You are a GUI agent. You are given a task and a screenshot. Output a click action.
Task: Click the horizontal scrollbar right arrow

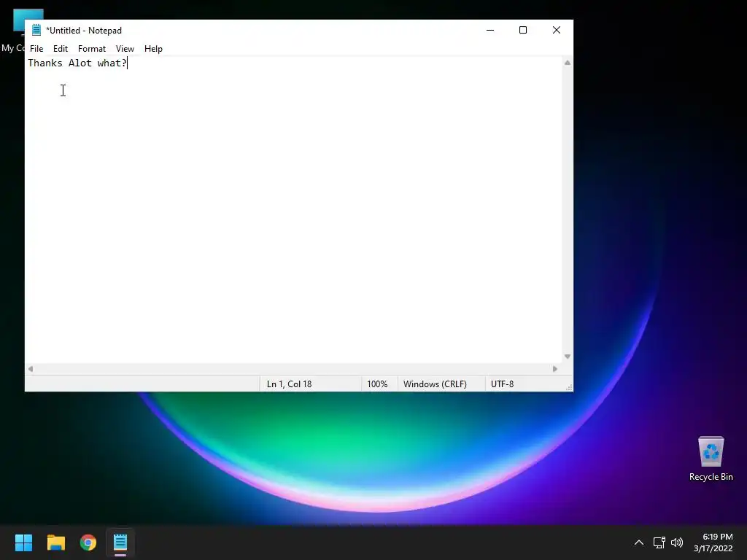pyautogui.click(x=554, y=369)
